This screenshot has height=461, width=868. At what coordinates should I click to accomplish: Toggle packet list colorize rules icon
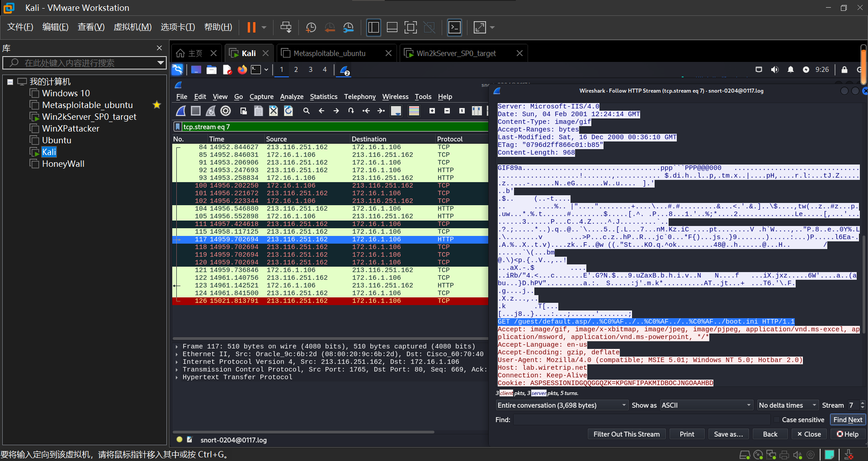coord(414,111)
